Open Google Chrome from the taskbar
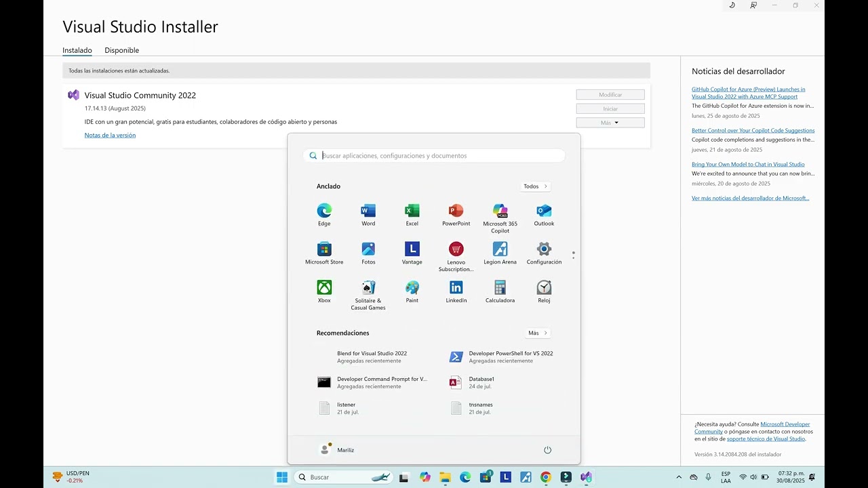 pos(546,477)
